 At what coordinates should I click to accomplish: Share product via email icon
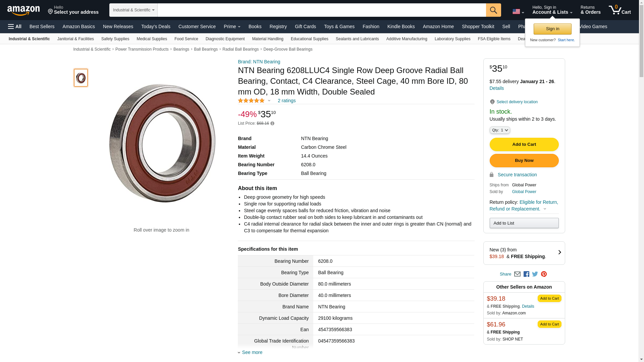(x=517, y=274)
